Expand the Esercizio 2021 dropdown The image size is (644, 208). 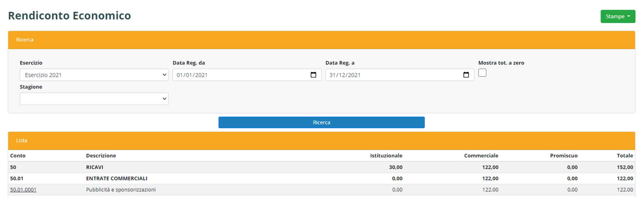coord(94,75)
